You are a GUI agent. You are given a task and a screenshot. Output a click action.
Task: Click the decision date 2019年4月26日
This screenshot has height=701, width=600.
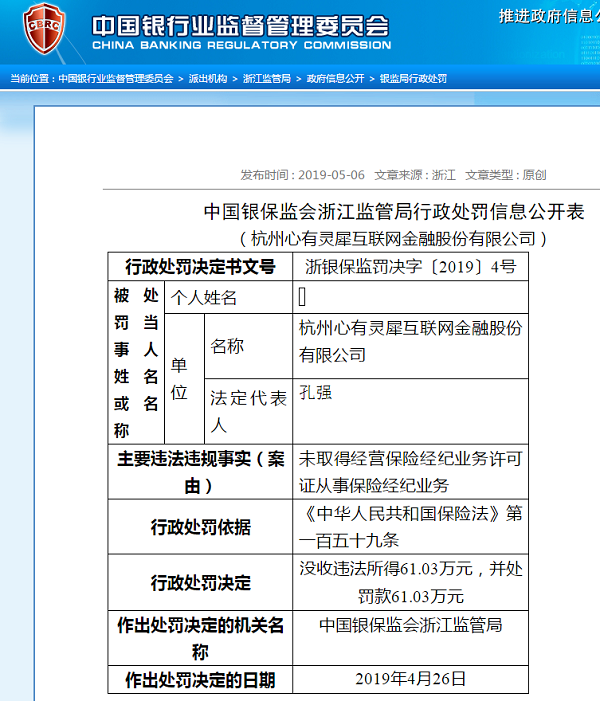(410, 678)
